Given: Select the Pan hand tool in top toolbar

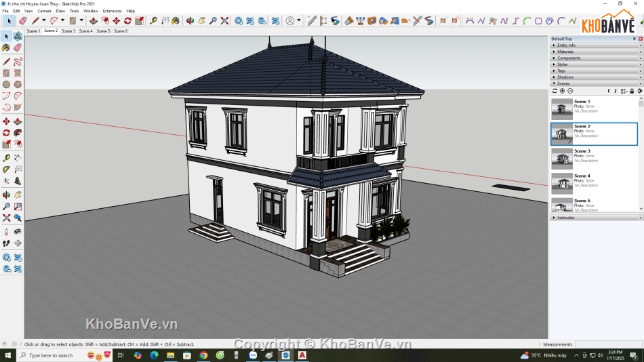Looking at the screenshot, I should [201, 20].
